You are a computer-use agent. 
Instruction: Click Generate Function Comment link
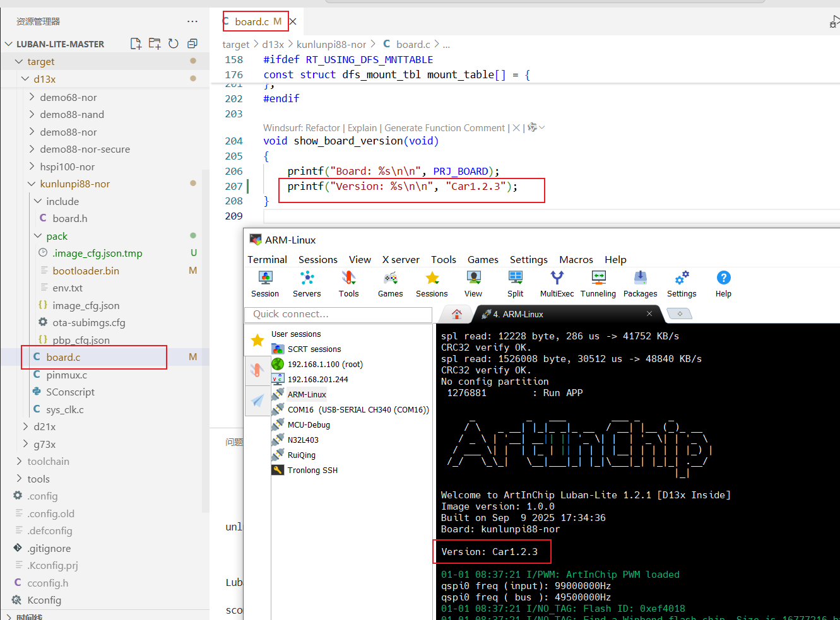click(x=445, y=128)
